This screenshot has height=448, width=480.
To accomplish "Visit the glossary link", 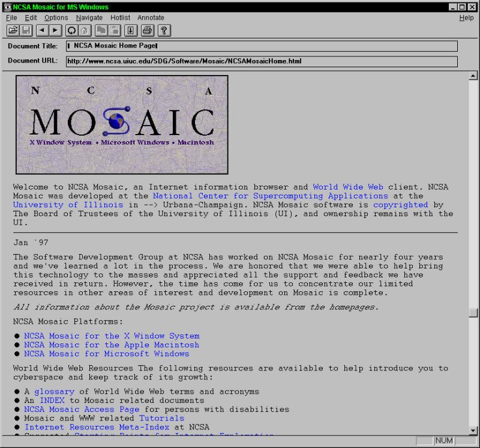I will click(x=54, y=391).
